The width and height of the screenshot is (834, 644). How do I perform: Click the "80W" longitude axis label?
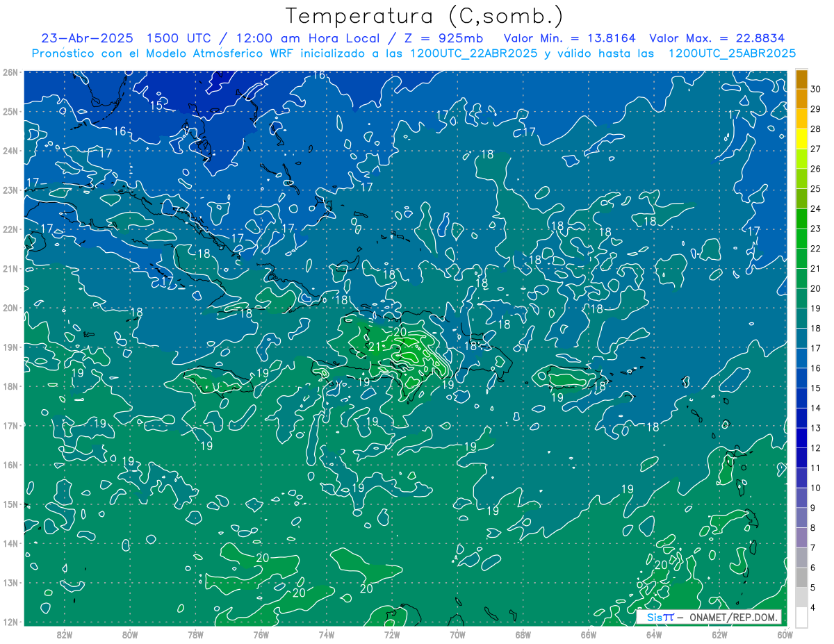(x=130, y=634)
